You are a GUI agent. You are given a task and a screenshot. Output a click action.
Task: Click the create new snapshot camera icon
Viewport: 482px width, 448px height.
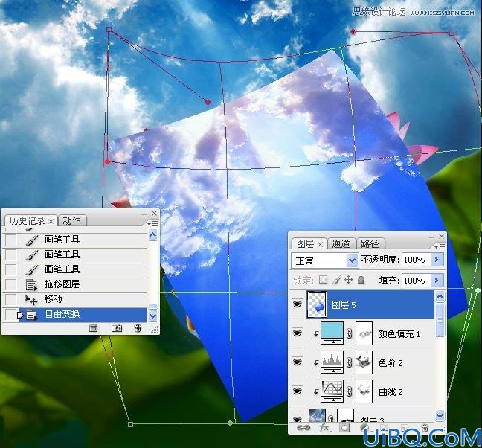[x=117, y=328]
